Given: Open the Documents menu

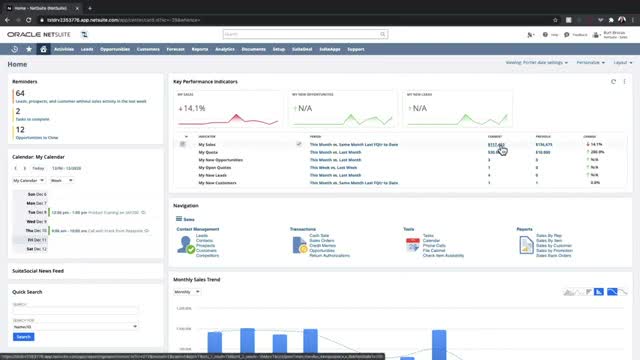Looking at the screenshot, I should pos(253,49).
